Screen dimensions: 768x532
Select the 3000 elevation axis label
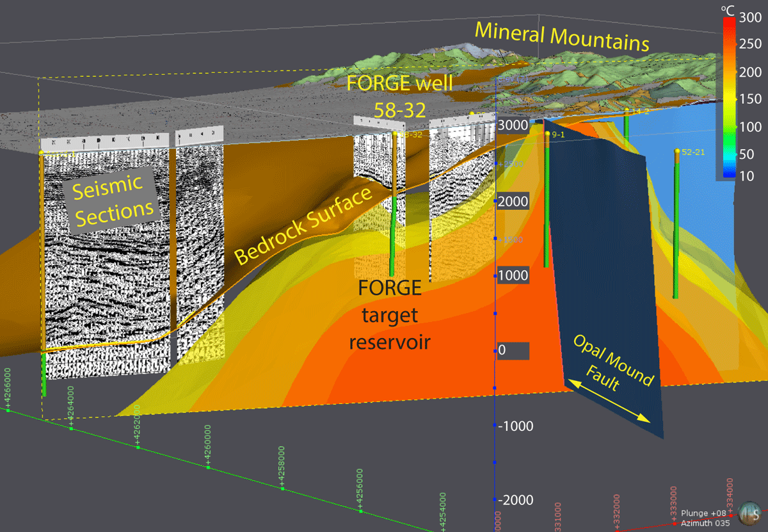514,125
